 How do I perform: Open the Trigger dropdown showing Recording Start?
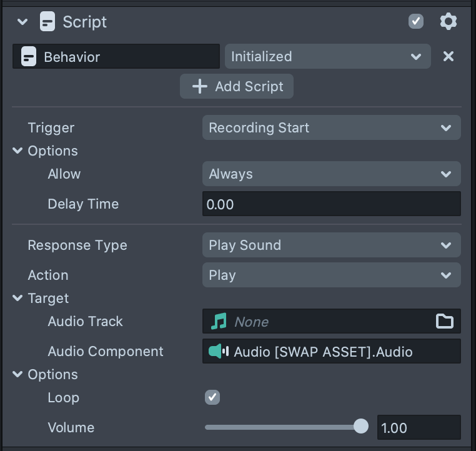pos(331,128)
